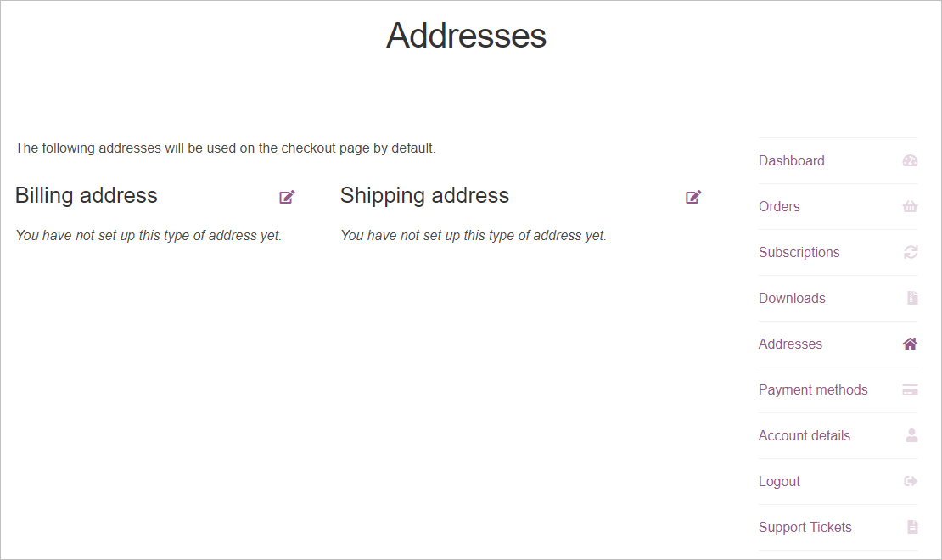The image size is (942, 560).
Task: Open the Support Tickets page
Action: click(x=805, y=527)
